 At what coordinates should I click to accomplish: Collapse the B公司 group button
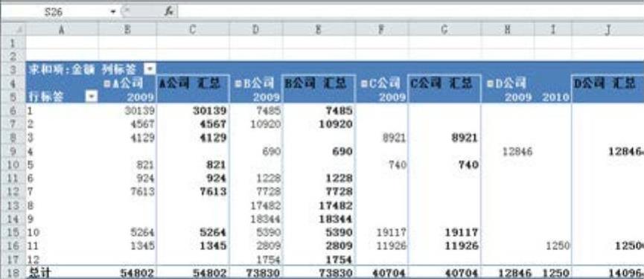tap(237, 83)
